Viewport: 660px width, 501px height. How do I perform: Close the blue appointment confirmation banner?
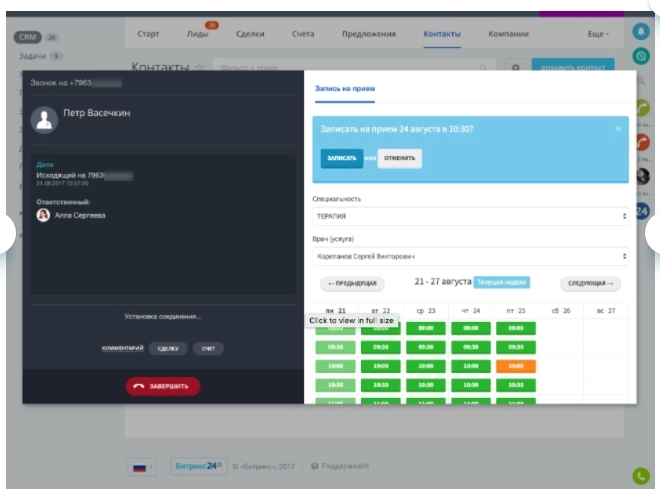click(617, 129)
